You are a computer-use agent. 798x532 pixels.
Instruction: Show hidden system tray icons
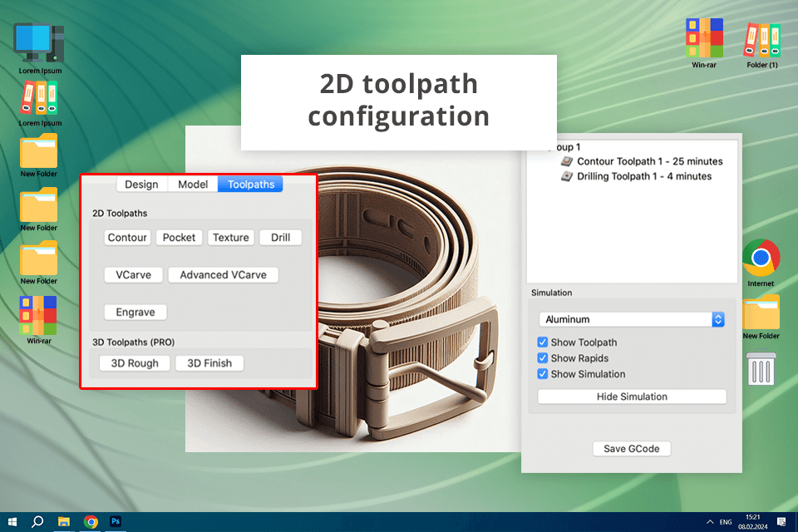(710, 522)
